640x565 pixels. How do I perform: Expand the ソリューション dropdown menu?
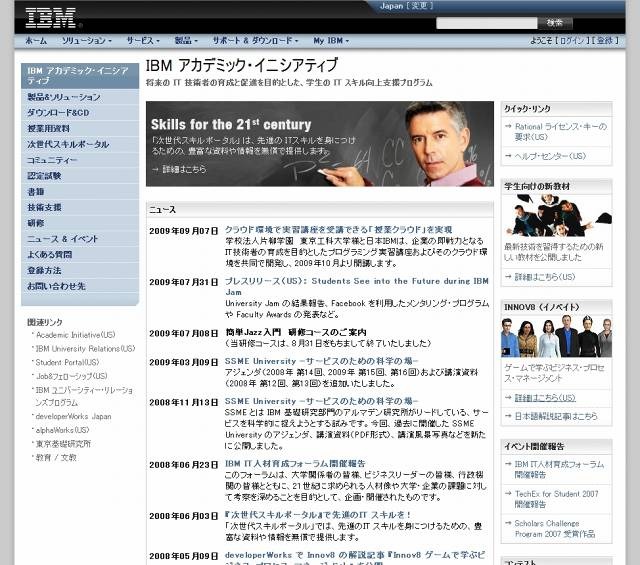(x=87, y=41)
